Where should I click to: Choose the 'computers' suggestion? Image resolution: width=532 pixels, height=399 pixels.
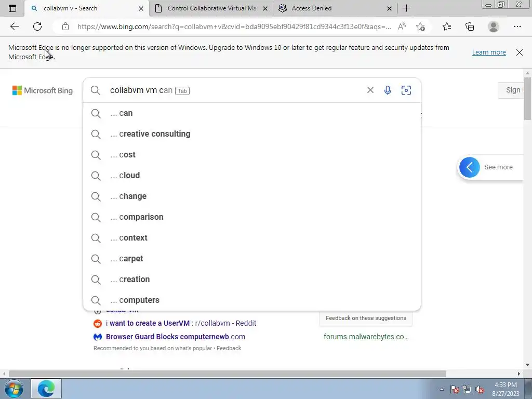(x=252, y=300)
